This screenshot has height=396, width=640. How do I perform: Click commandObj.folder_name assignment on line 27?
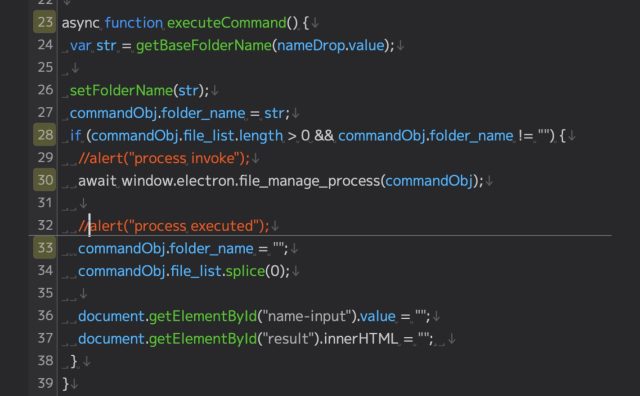click(157, 113)
